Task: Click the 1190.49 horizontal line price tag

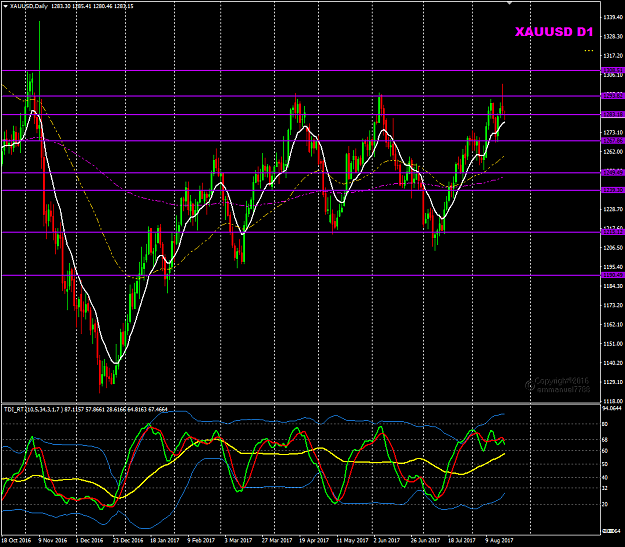Action: (613, 275)
